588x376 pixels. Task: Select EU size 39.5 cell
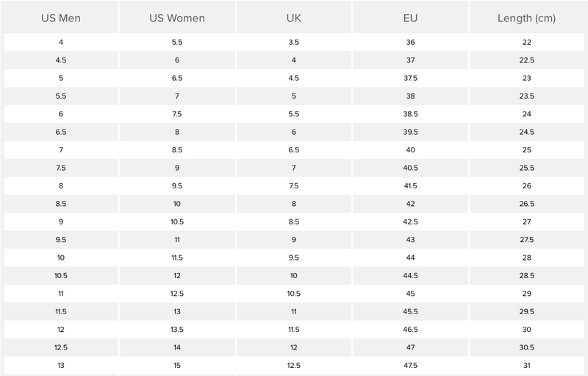coord(410,132)
